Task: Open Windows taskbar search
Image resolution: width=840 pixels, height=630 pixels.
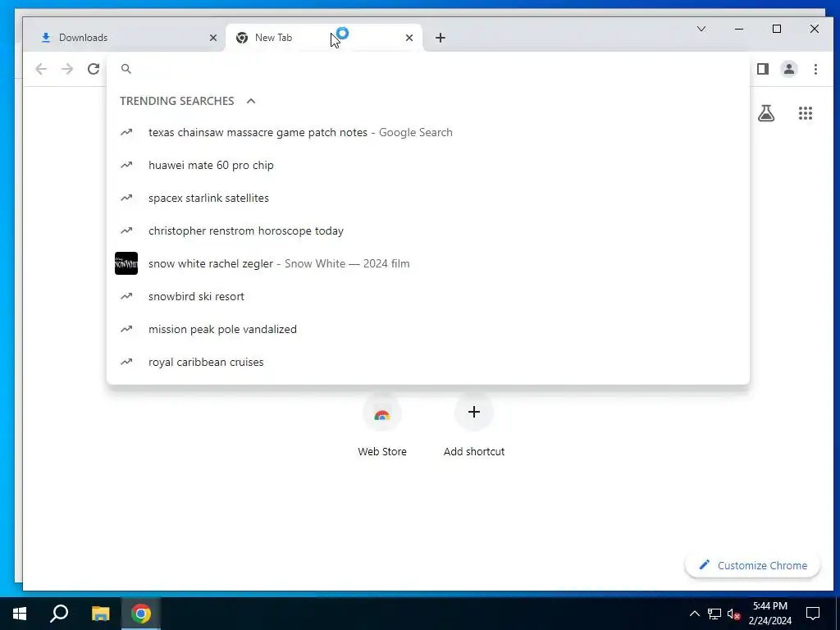Action: click(59, 614)
